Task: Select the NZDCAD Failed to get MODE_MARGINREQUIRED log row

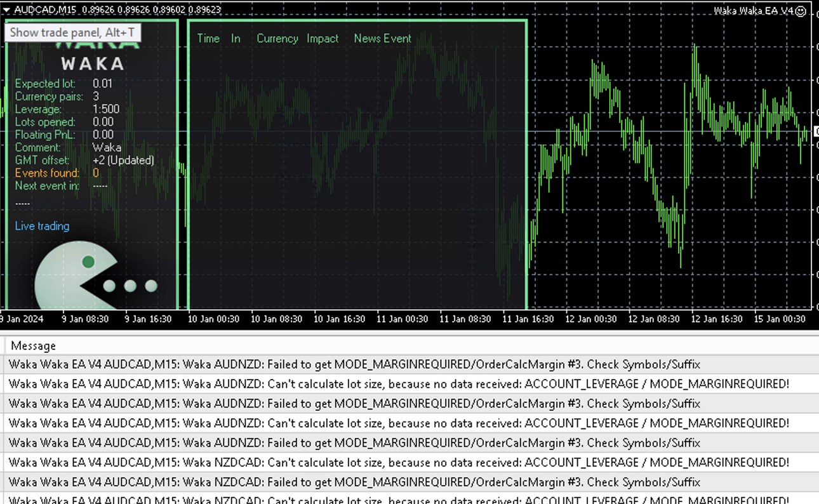Action: pos(409,482)
